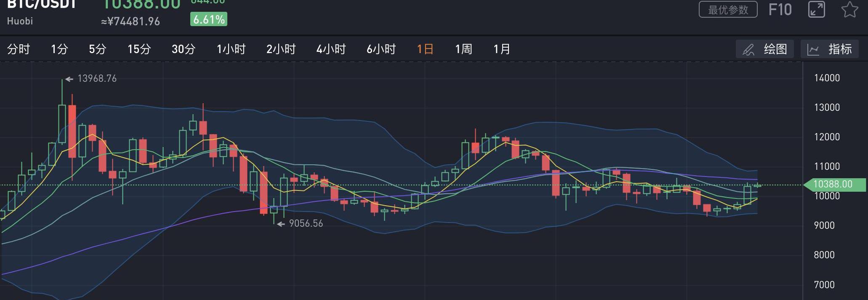Screen dimensions: 868x300
Task: Click the 13968.76 high price marker
Action: pos(97,79)
